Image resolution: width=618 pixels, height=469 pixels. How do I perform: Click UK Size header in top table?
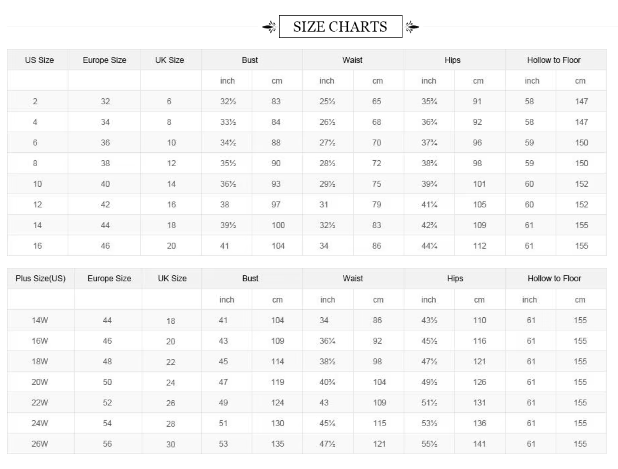pos(170,60)
